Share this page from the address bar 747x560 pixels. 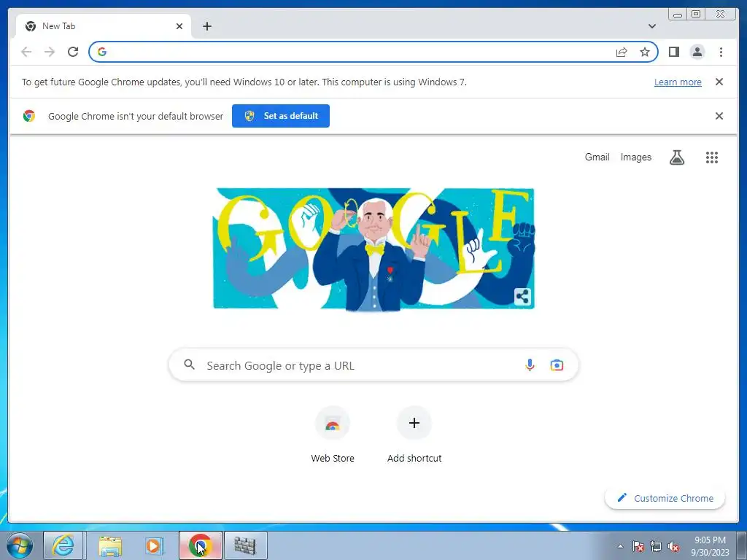pos(622,52)
